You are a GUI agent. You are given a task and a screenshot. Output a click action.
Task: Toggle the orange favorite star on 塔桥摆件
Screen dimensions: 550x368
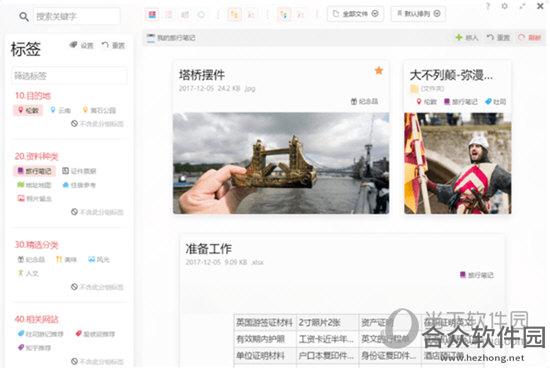tap(379, 71)
